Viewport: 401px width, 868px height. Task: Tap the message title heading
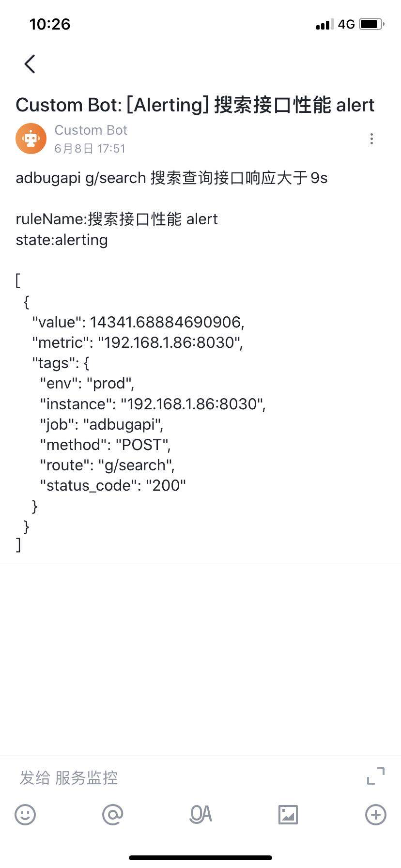point(195,105)
